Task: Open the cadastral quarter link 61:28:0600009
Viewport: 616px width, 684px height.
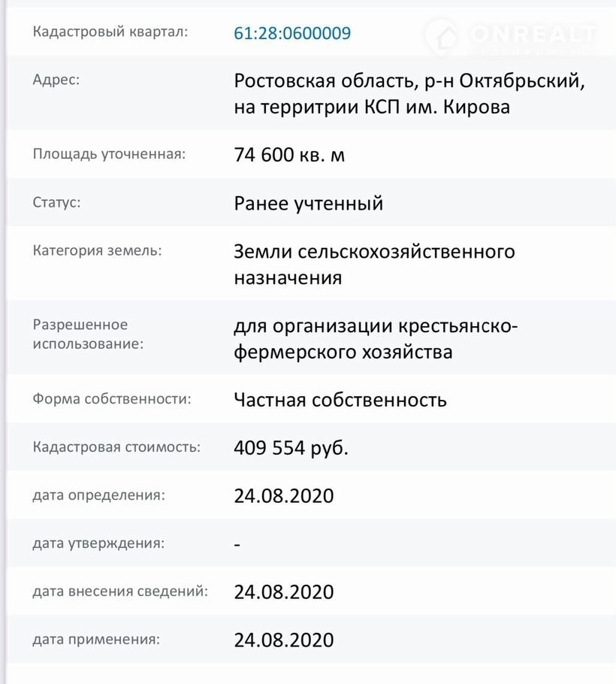Action: click(x=292, y=33)
